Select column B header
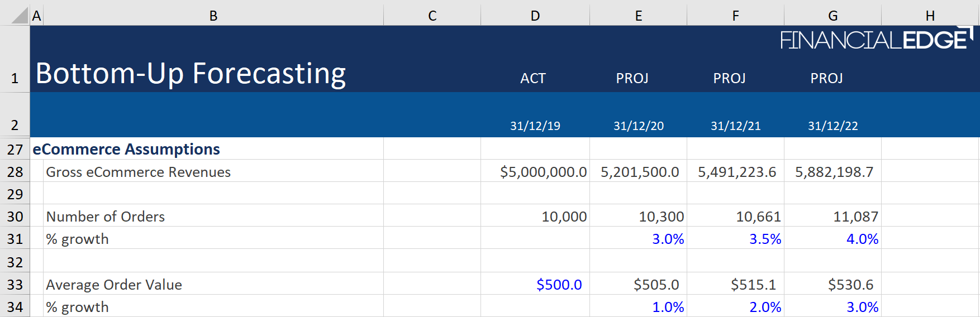The image size is (980, 317). click(x=213, y=16)
